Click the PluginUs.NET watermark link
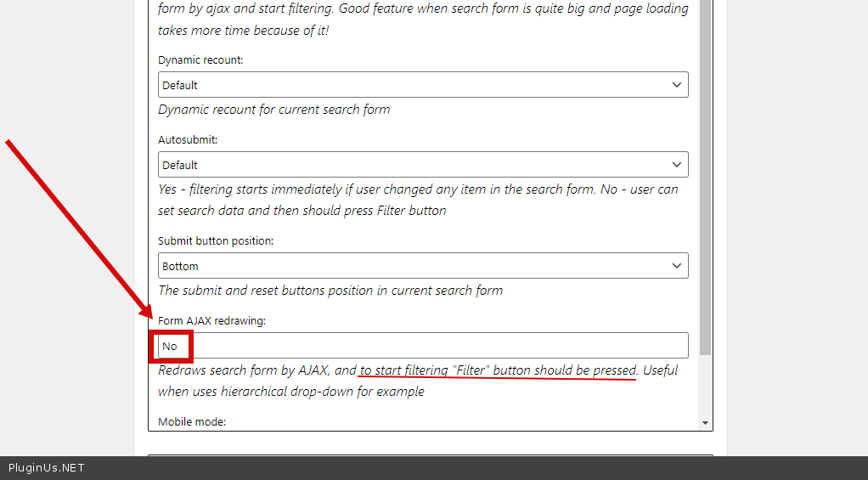868x480 pixels. 47,468
